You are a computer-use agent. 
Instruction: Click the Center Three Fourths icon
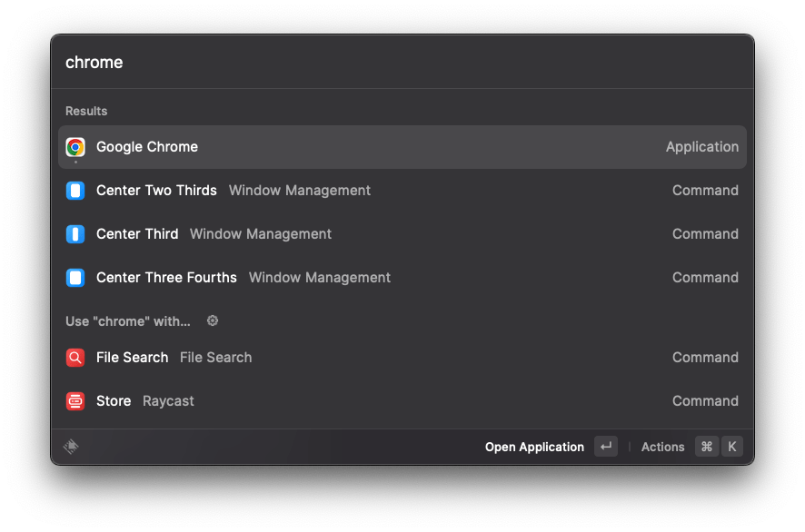coord(75,278)
